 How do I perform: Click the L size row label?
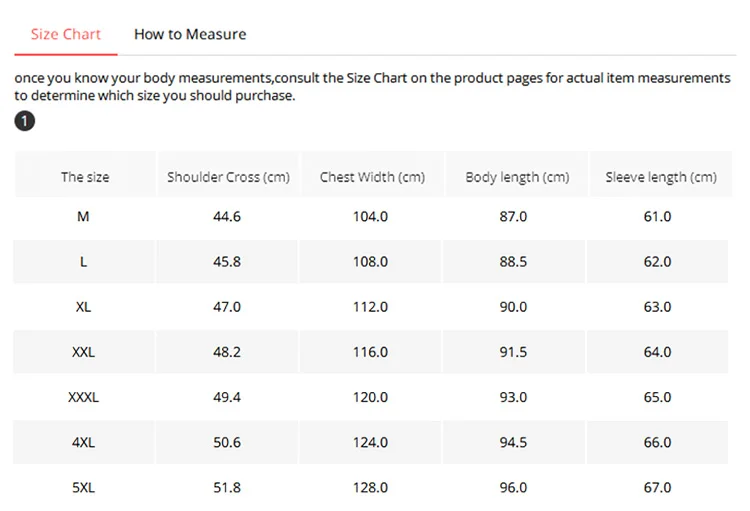pos(83,262)
